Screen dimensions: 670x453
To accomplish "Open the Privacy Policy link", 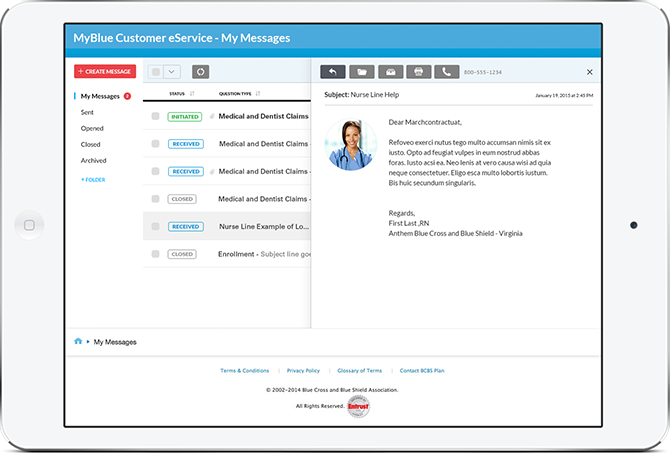I will [x=303, y=371].
